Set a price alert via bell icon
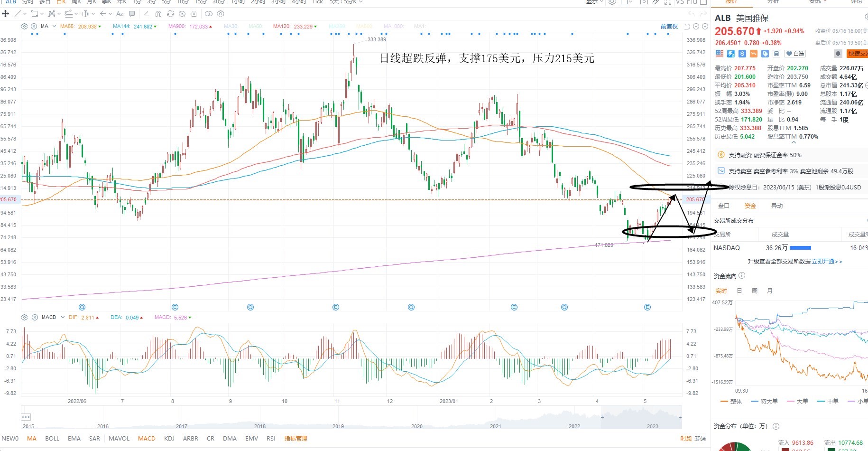Screen dimensions: 868x451 pyautogui.click(x=838, y=54)
